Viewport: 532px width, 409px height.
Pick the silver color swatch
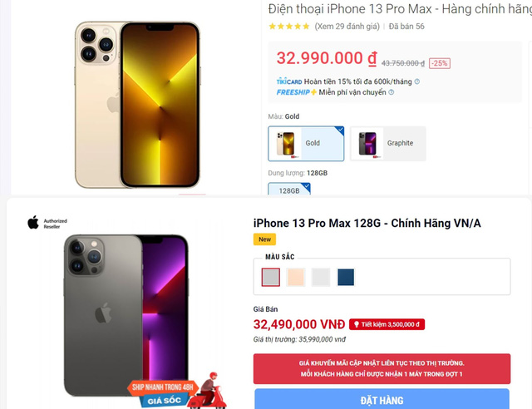click(x=321, y=277)
